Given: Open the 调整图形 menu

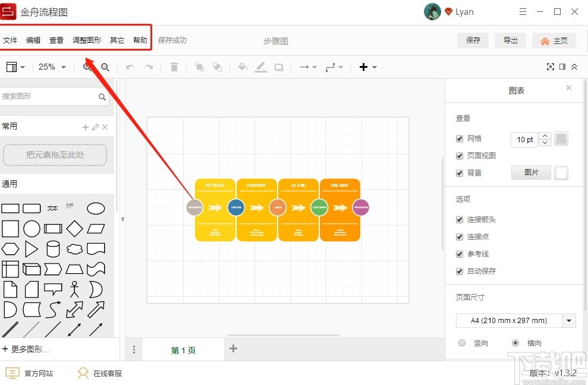Looking at the screenshot, I should 87,40.
